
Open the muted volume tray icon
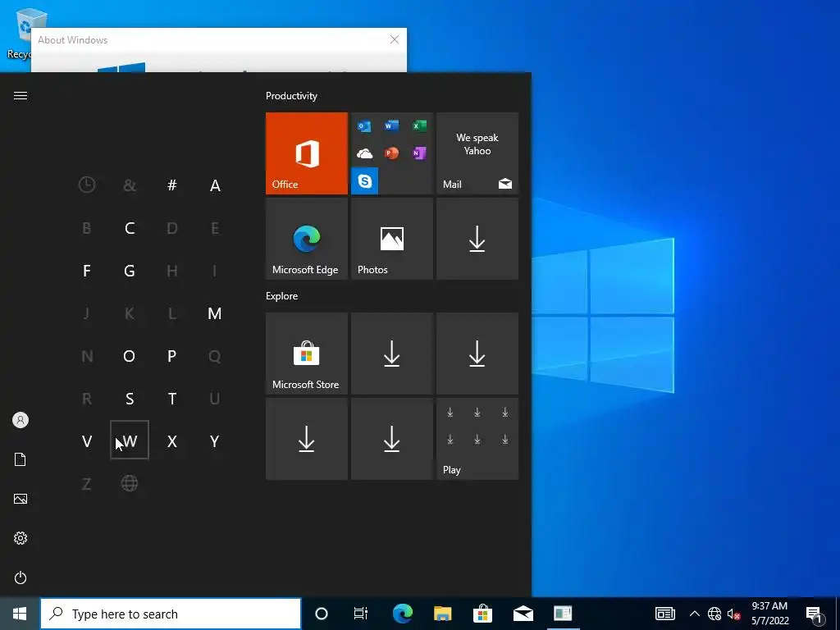[733, 614]
